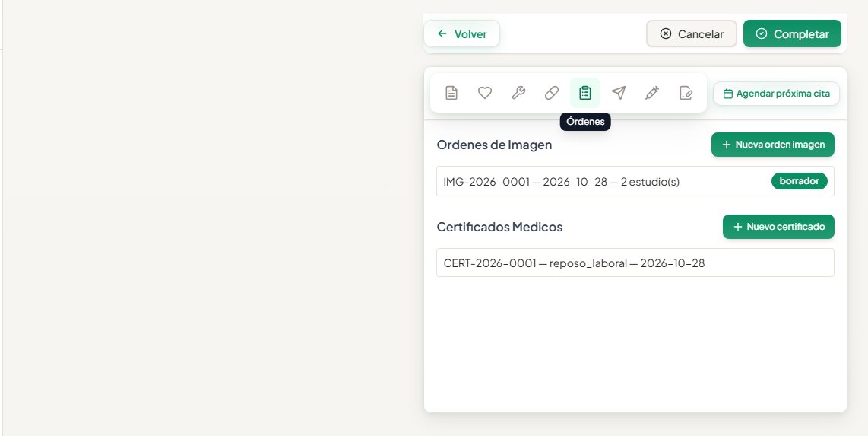868x436 pixels.
Task: Go back with the Volver button
Action: point(461,33)
